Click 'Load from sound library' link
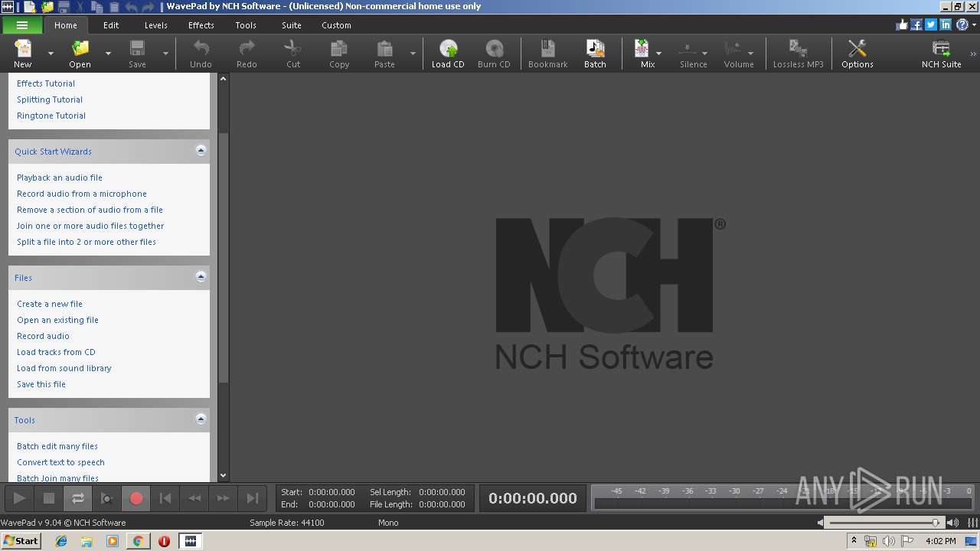Screen dimensions: 980x551 click(64, 368)
